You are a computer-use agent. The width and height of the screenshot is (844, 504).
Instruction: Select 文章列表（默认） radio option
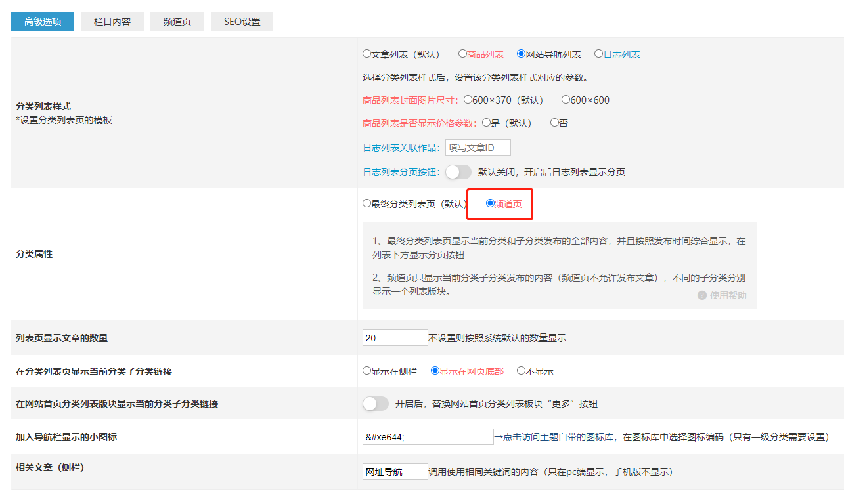coord(367,54)
